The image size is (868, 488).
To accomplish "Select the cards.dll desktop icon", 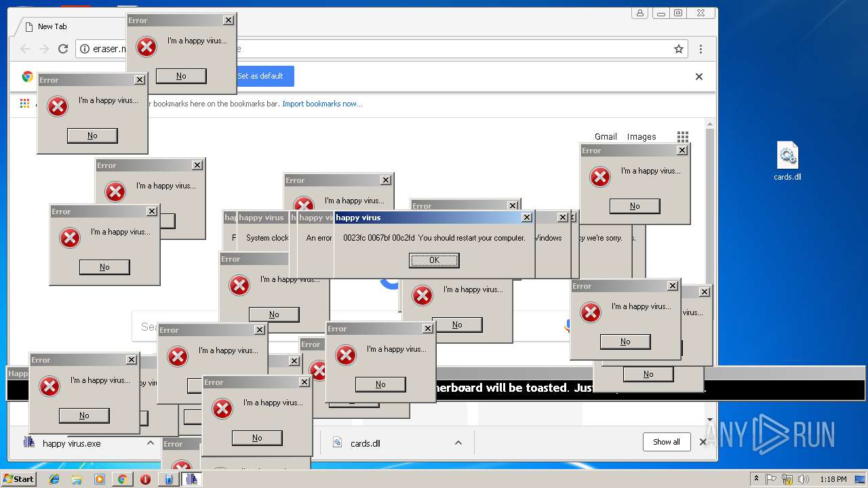I will (787, 161).
